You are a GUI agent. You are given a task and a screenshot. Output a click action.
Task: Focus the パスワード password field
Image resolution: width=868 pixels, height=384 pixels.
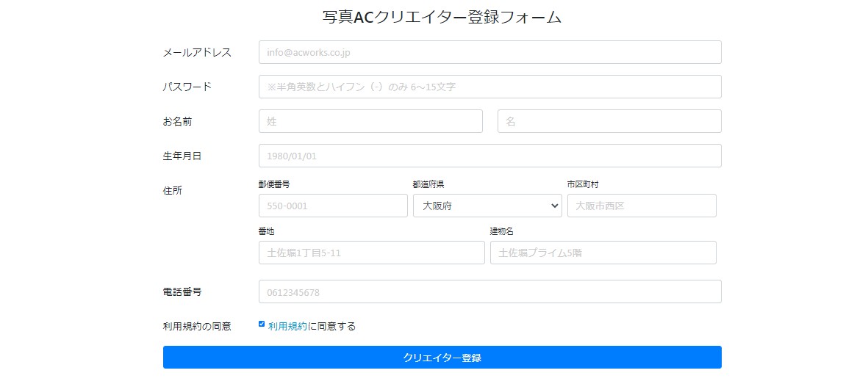click(489, 87)
